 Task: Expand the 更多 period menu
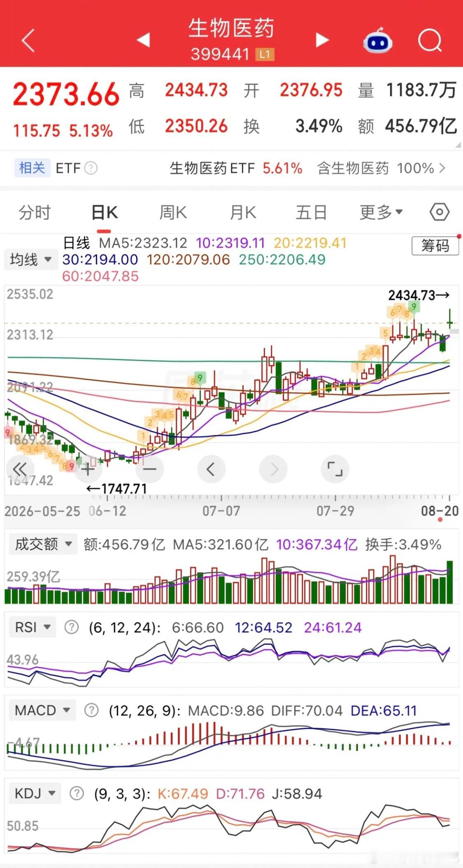pos(381,213)
